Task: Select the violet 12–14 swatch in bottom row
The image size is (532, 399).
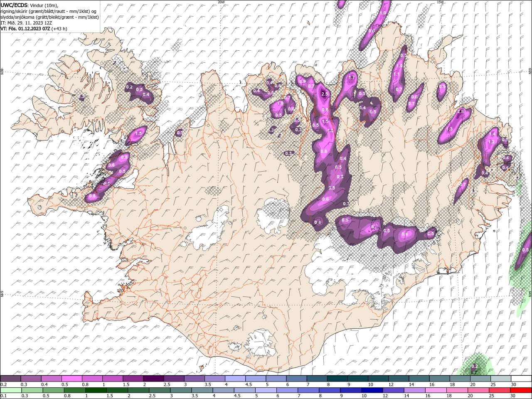Action: (x=394, y=390)
